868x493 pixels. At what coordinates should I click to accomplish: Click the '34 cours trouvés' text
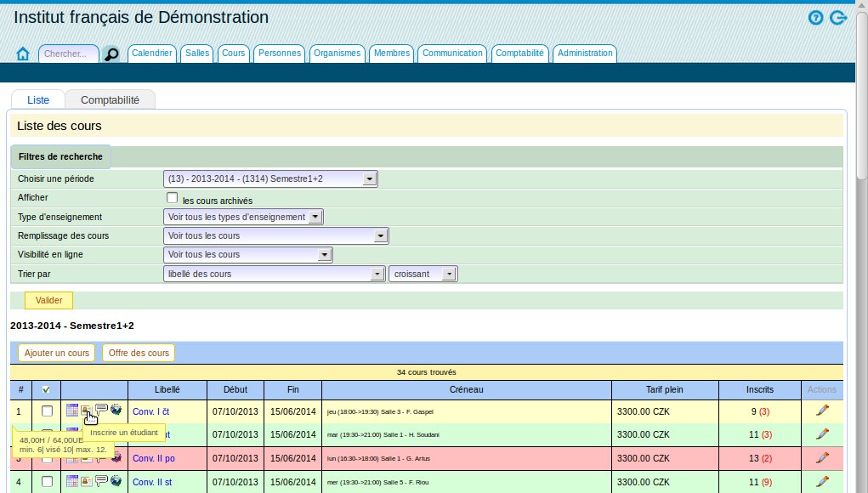[426, 372]
